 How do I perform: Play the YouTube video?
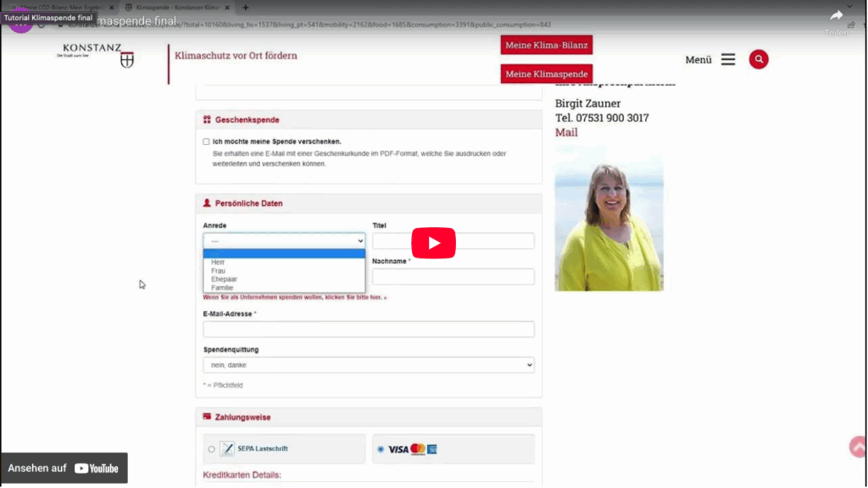433,243
